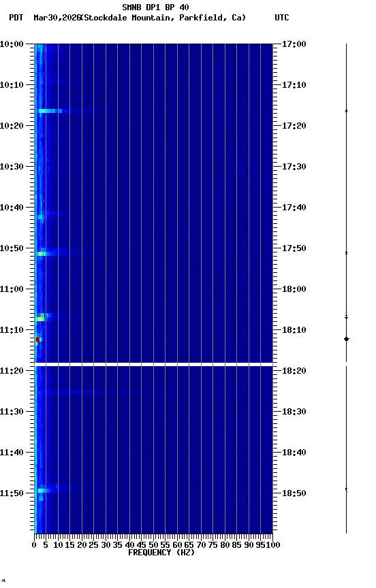Viewport: 376px width, 588px height.
Task: Click the 11:40 PDT time label
Action: (x=12, y=453)
